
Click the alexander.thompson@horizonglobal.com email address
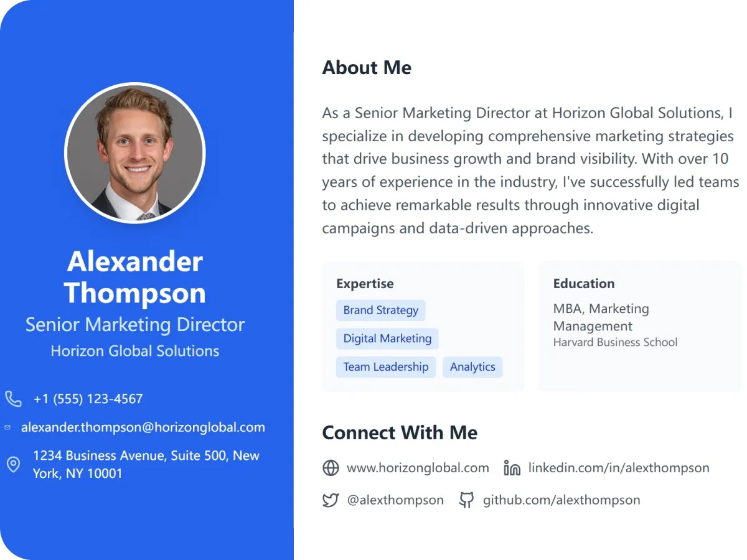click(x=143, y=427)
